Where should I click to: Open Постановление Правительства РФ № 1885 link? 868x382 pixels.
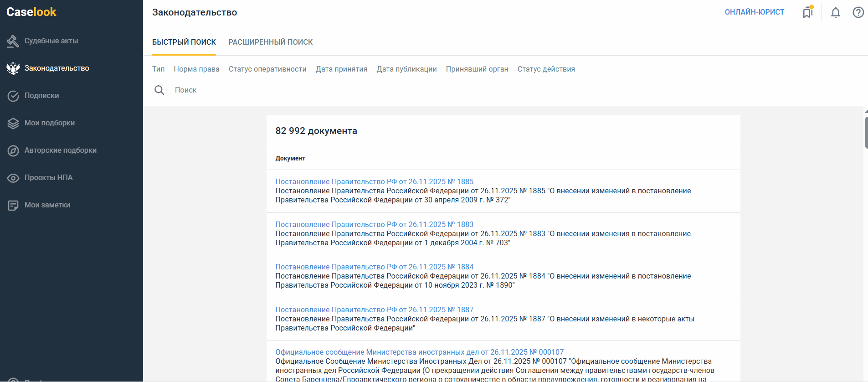374,181
